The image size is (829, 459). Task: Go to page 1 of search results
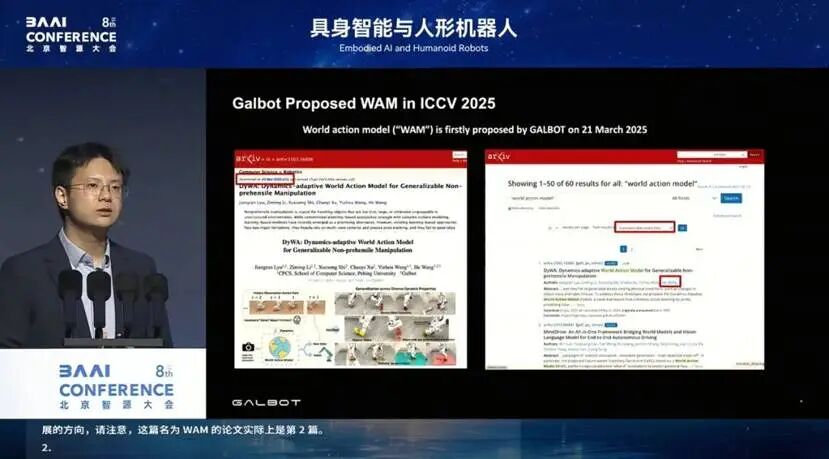click(623, 249)
